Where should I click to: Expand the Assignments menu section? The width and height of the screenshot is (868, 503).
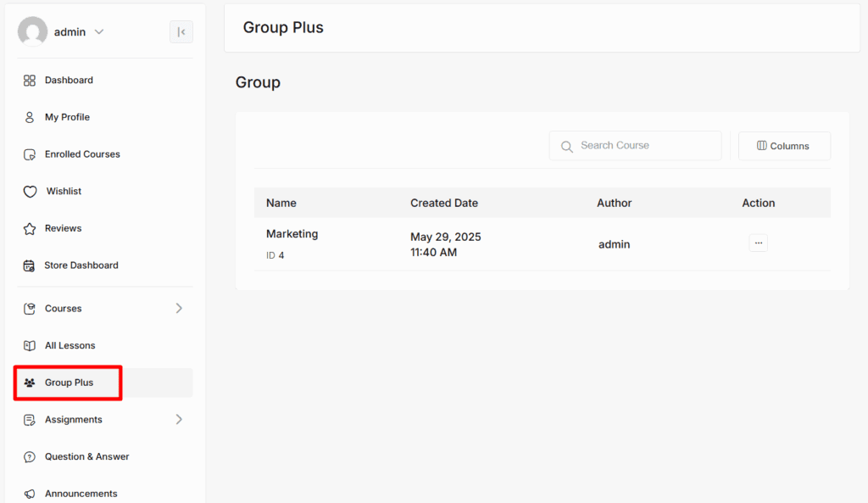[179, 419]
